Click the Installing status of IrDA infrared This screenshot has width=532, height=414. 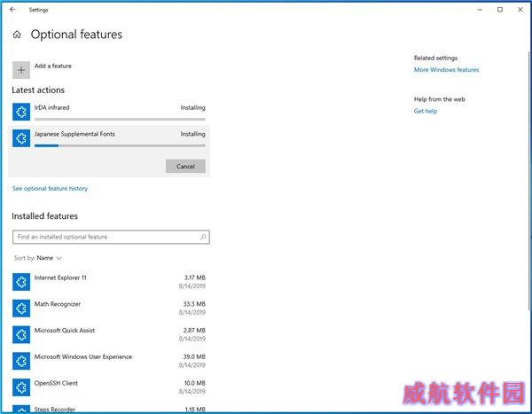[x=192, y=107]
